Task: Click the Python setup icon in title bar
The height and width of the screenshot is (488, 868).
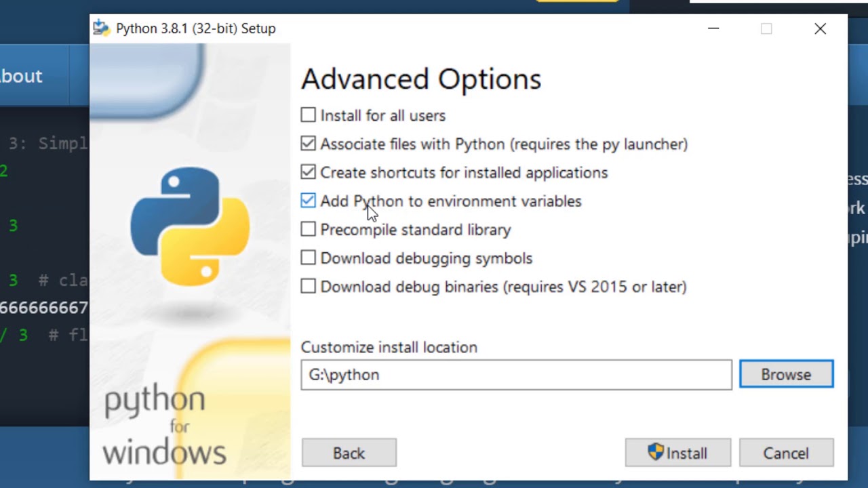Action: click(x=102, y=28)
